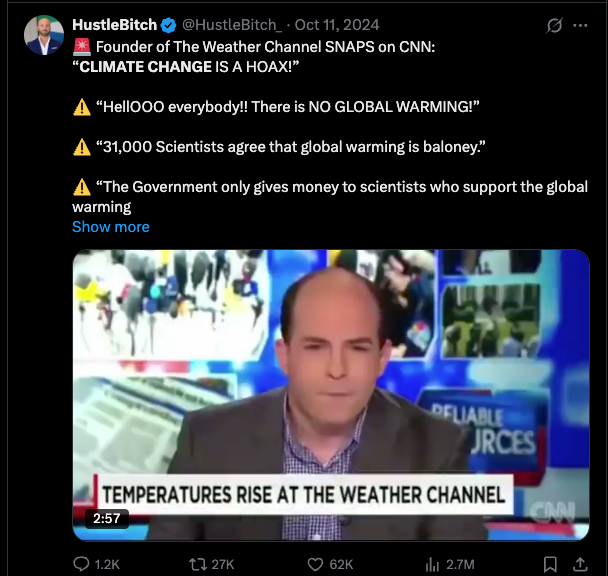
Task: Open the share upload arrow icon
Action: point(580,564)
